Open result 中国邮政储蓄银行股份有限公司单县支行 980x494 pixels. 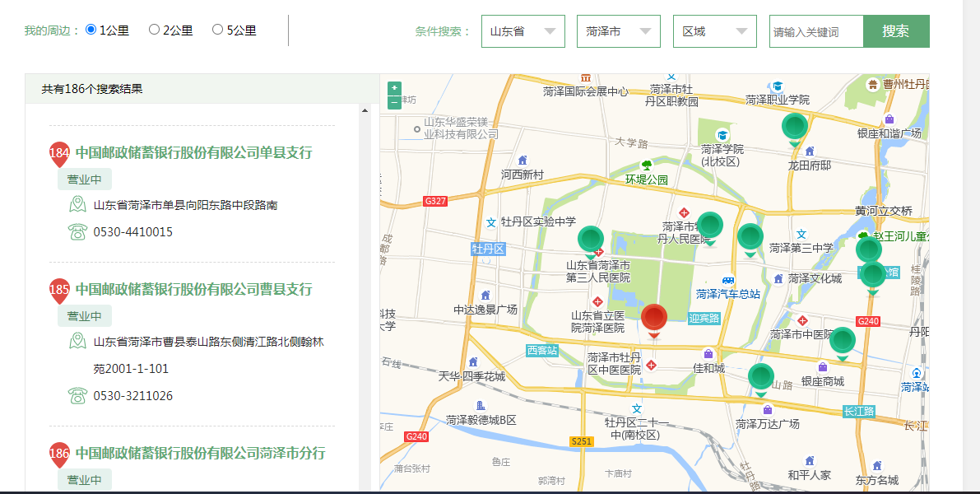tap(193, 152)
